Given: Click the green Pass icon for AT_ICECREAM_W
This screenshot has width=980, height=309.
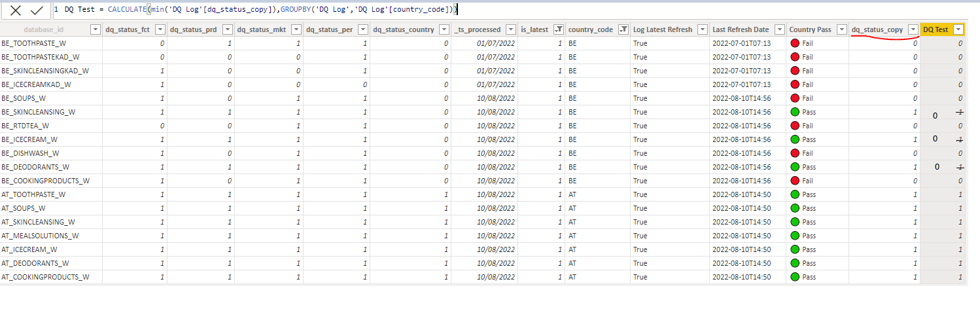Looking at the screenshot, I should tap(795, 249).
